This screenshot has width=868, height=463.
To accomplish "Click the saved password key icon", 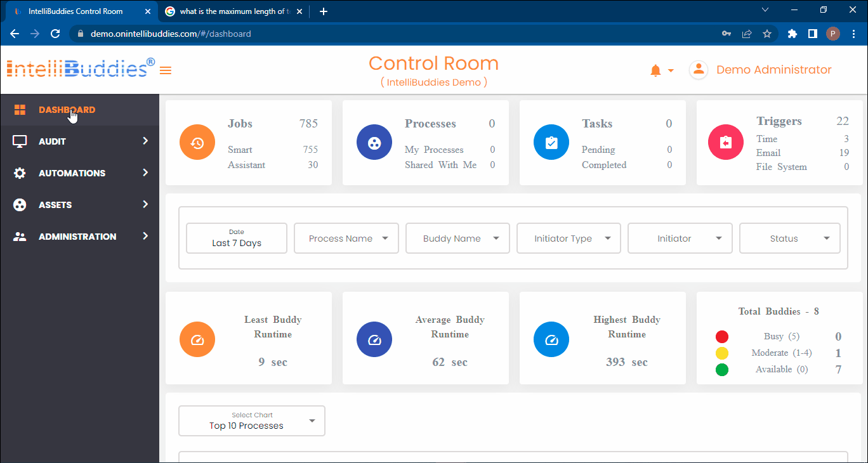I will (x=727, y=34).
